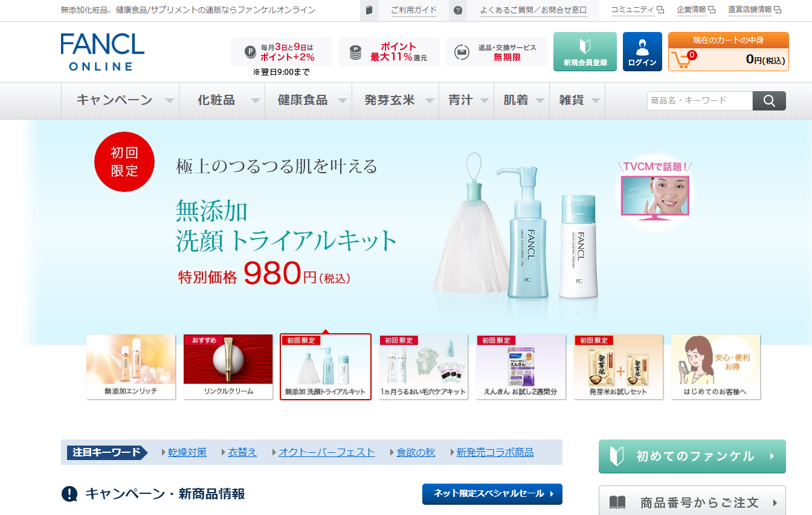Open the ログイン button
The image size is (812, 515).
click(x=642, y=52)
